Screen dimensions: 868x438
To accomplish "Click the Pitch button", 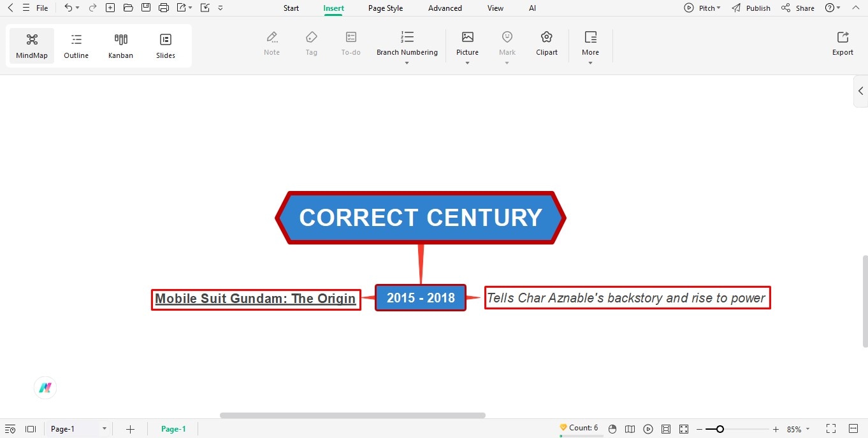I will pyautogui.click(x=702, y=8).
